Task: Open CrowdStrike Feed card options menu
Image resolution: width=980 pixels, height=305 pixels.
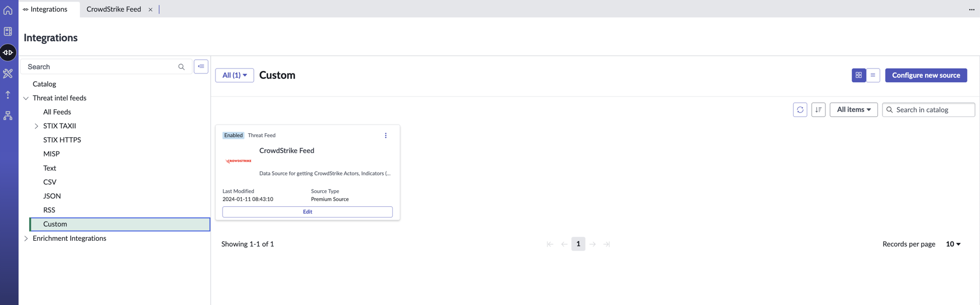Action: (386, 135)
